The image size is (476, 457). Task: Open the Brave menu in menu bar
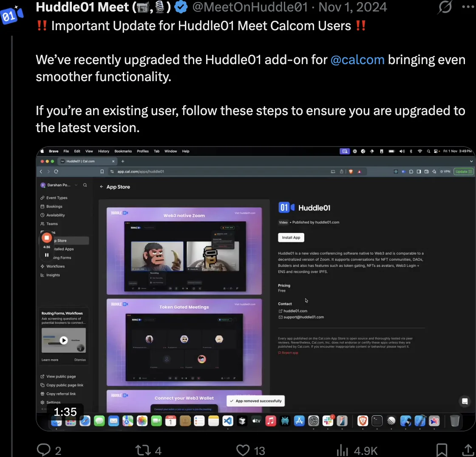pyautogui.click(x=54, y=151)
